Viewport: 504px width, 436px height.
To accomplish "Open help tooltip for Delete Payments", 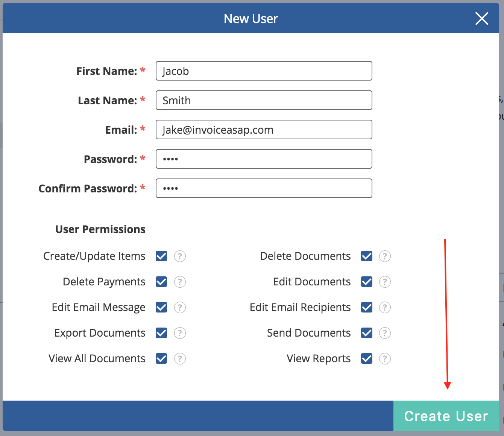I will (180, 282).
